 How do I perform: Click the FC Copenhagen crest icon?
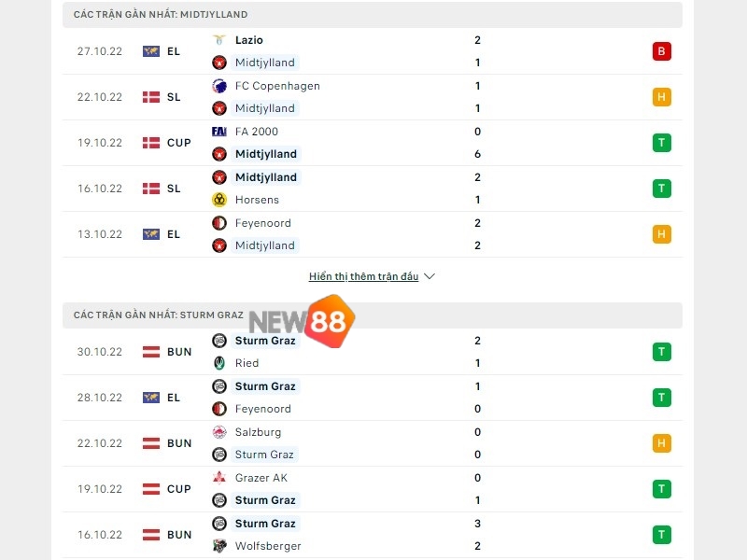click(221, 86)
